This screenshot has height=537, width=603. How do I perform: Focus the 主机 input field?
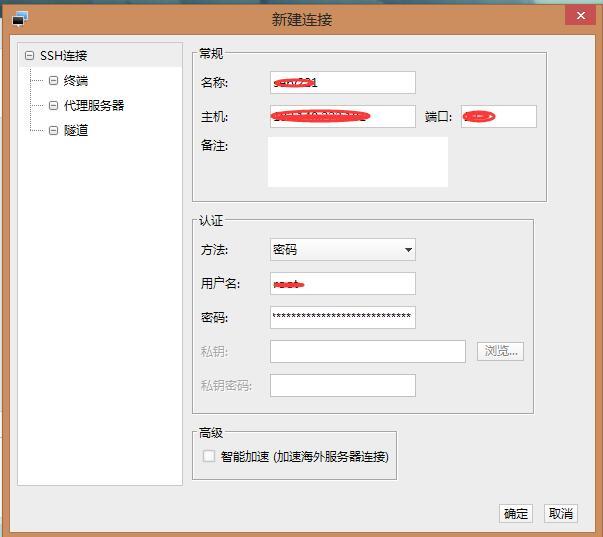(343, 116)
